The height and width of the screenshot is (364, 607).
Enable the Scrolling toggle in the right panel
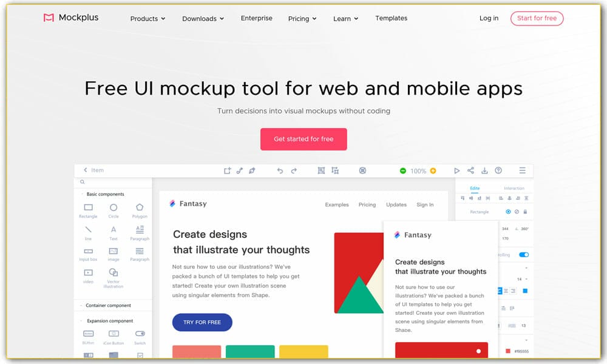[x=524, y=254]
